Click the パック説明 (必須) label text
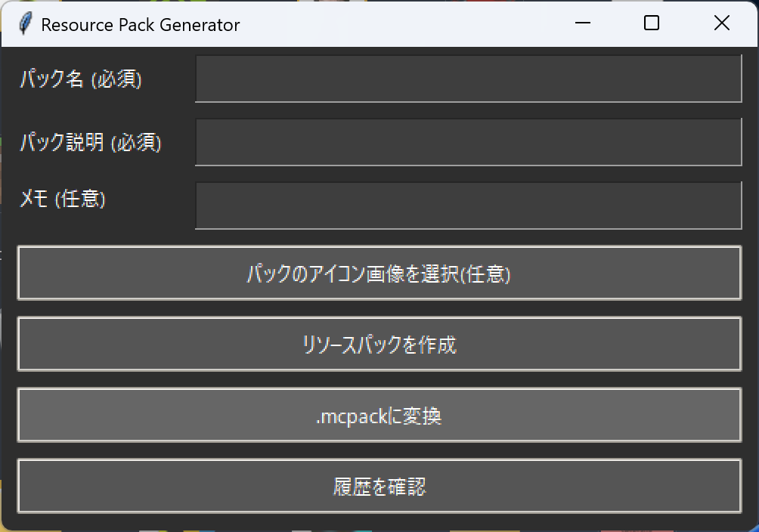The width and height of the screenshot is (759, 532). point(91,142)
